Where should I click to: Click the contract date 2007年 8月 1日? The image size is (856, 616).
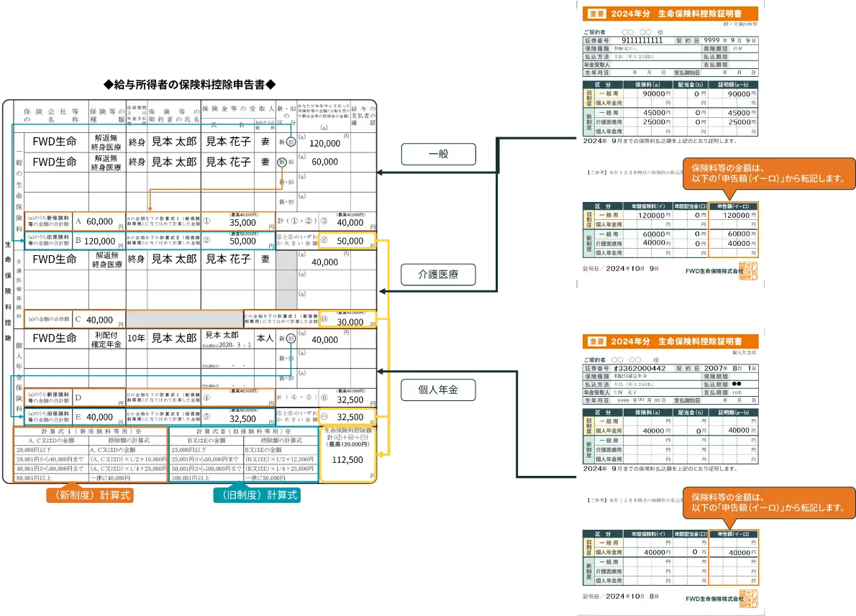click(x=730, y=368)
